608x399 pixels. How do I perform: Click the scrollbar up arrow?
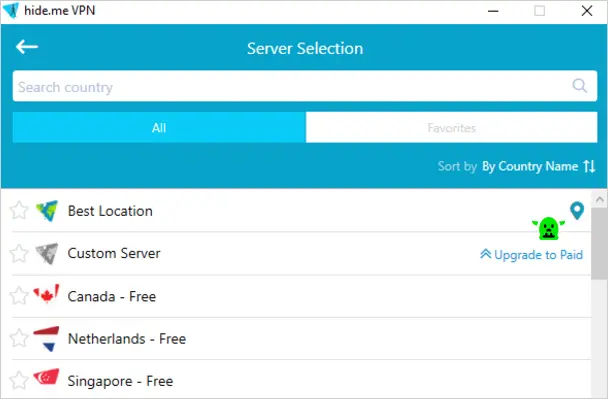(x=599, y=199)
